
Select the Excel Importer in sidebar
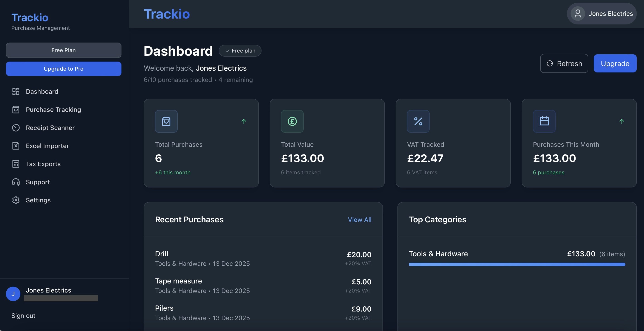coord(48,146)
